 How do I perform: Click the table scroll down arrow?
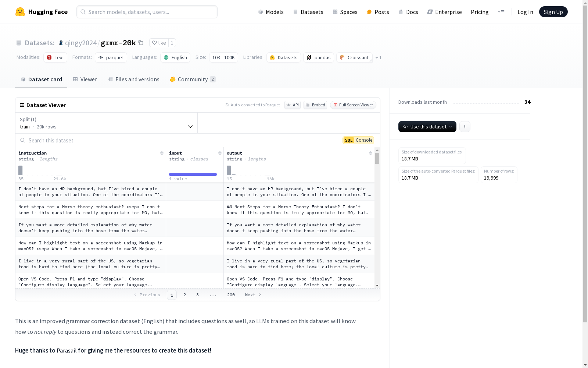tap(377, 286)
